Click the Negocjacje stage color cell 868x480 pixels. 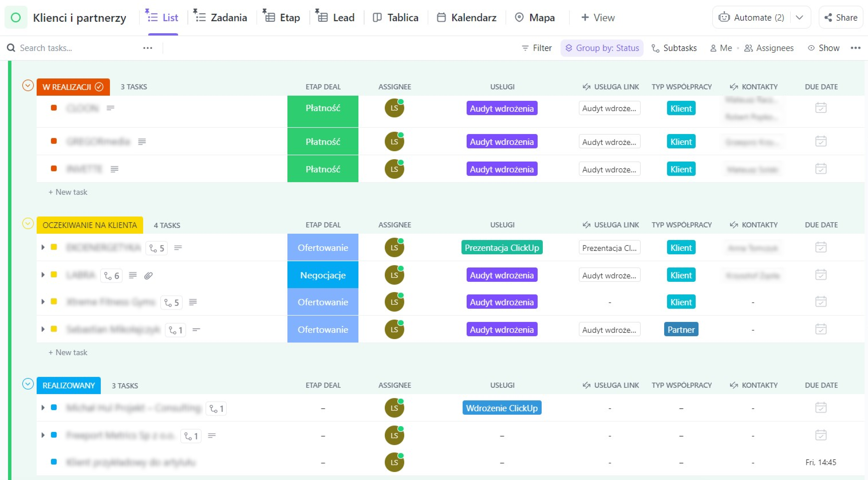pos(322,275)
